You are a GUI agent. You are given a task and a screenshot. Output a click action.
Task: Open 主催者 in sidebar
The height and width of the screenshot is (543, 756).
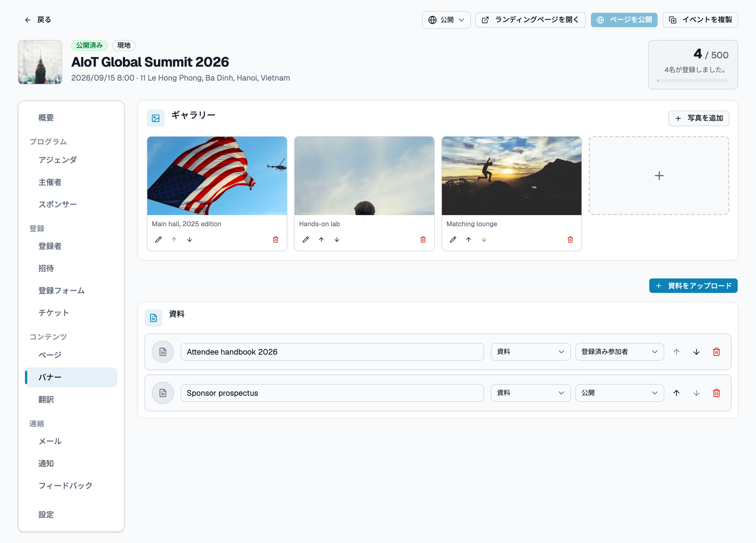(x=71, y=182)
